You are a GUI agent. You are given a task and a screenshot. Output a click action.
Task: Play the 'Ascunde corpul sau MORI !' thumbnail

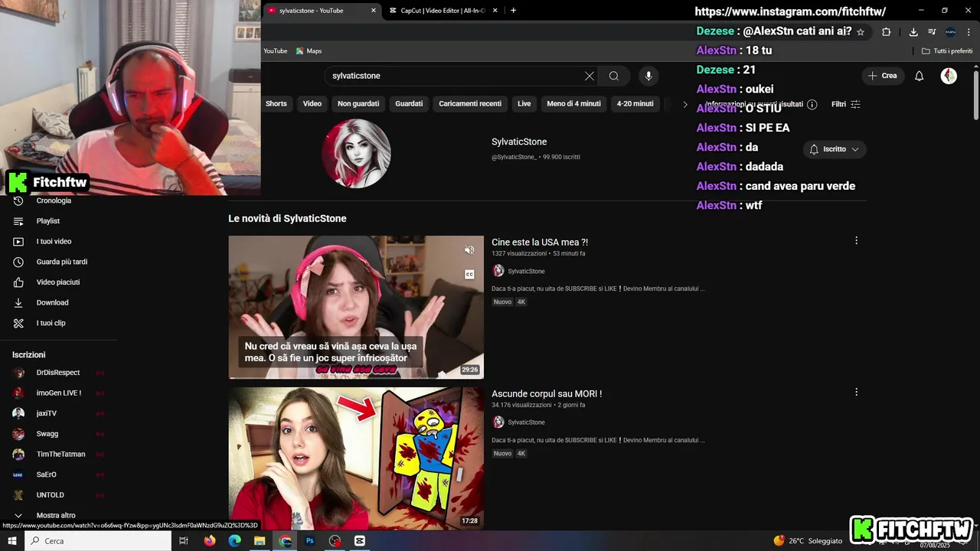pos(356,458)
